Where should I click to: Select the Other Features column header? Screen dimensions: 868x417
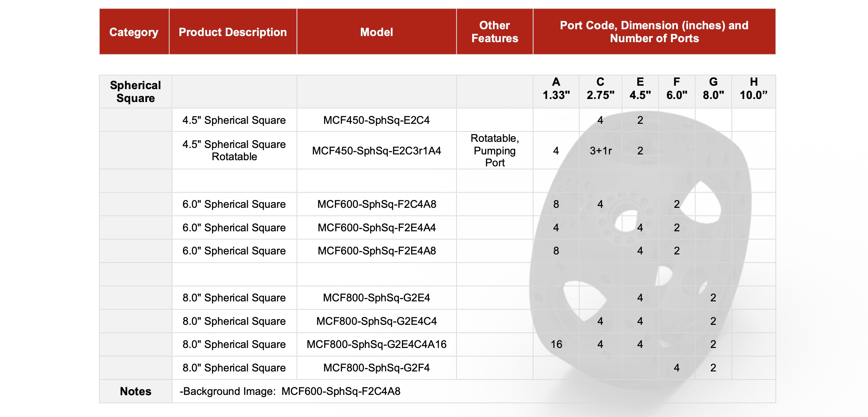tap(495, 32)
